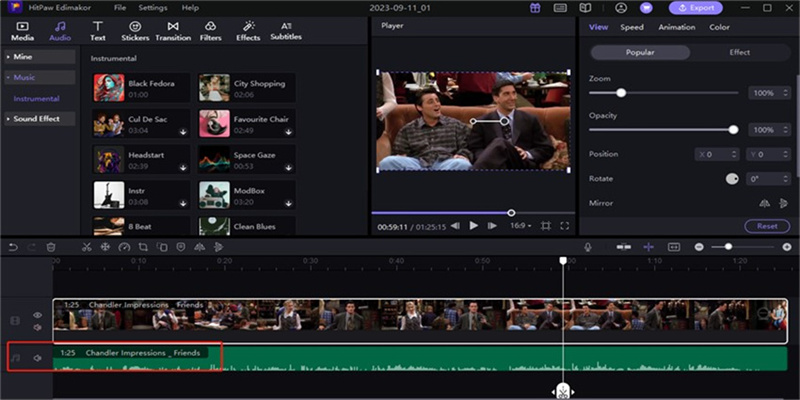Click the duplicate copy icon

162,247
